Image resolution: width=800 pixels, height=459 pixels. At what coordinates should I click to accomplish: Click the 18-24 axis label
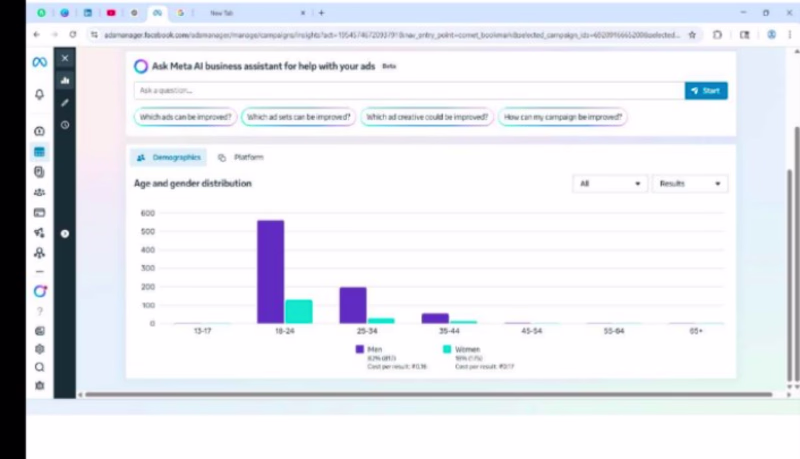[285, 331]
